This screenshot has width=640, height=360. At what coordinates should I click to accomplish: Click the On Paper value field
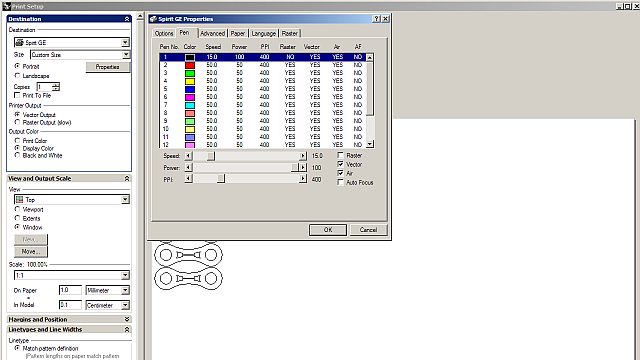[70, 290]
